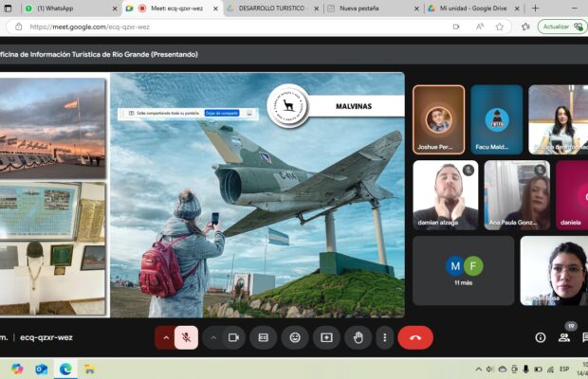The height and width of the screenshot is (379, 588).
Task: Add this page to favorites star
Action: [x=500, y=27]
